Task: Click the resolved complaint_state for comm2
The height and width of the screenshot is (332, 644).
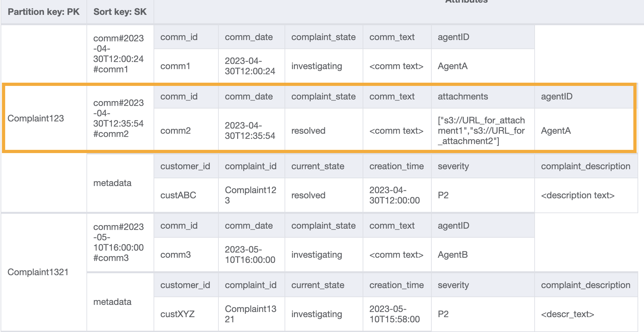Action: coord(308,131)
